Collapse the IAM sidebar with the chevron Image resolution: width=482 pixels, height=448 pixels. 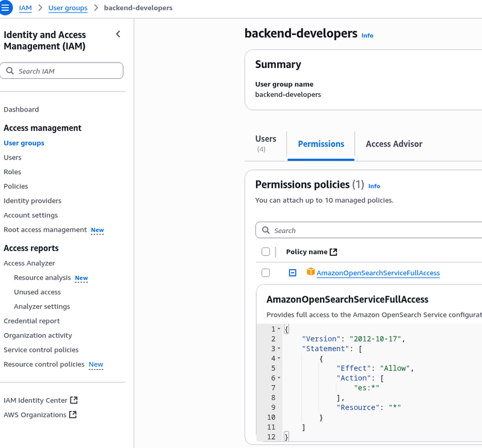(118, 34)
